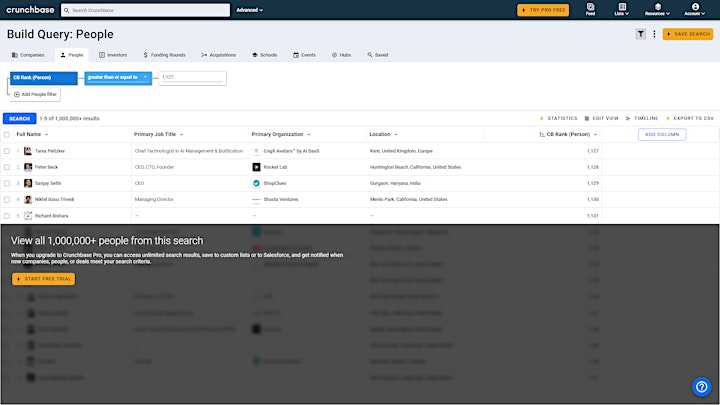Click Richard Bishara's avatar icon
720x405 pixels.
(x=28, y=215)
